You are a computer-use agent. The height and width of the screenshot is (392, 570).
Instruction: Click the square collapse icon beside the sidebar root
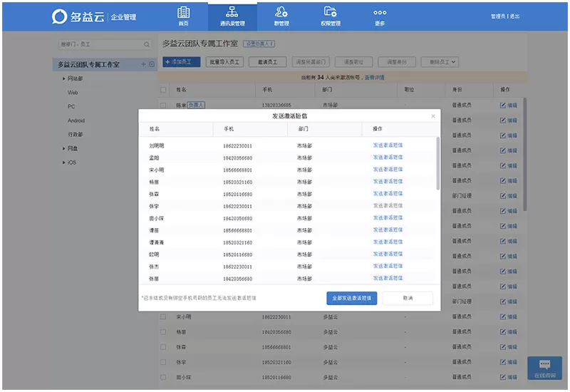point(152,64)
